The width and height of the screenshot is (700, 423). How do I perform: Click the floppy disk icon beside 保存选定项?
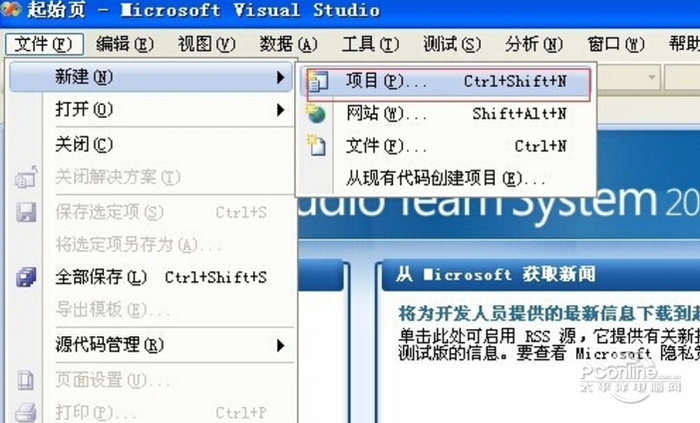coord(26,212)
